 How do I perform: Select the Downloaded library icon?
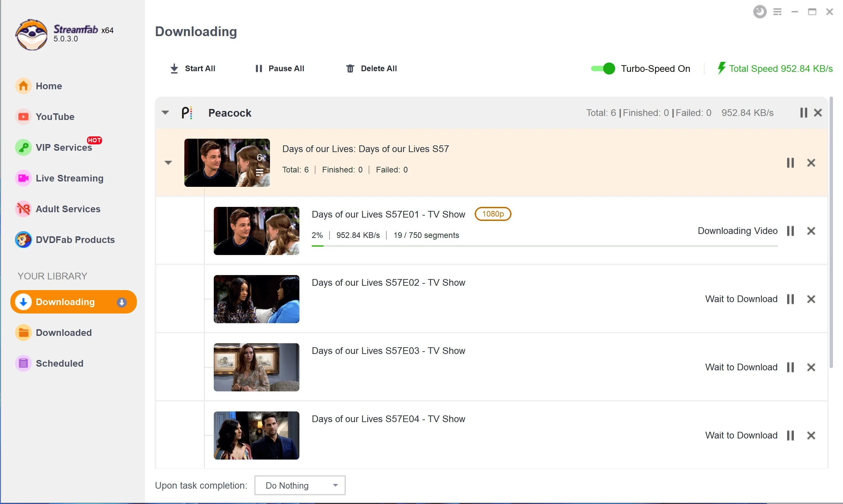tap(22, 333)
